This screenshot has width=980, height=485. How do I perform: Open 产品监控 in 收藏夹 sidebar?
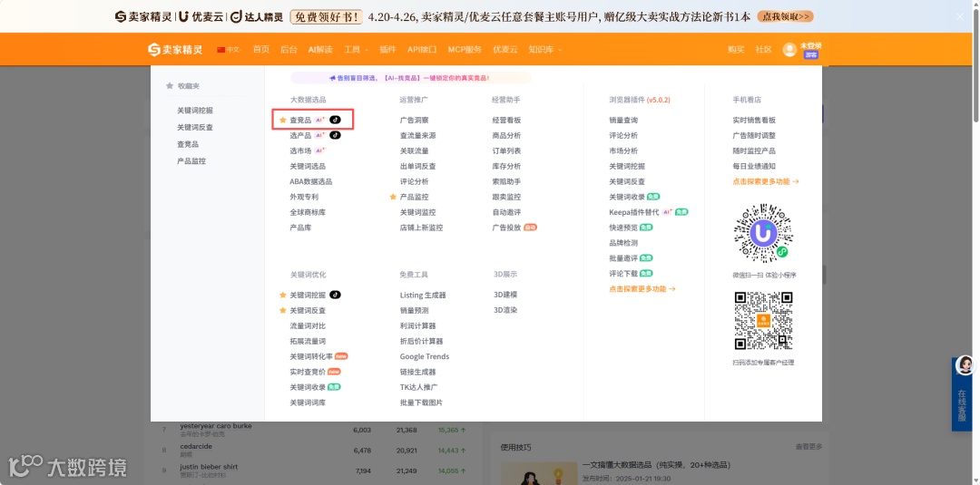(x=191, y=161)
